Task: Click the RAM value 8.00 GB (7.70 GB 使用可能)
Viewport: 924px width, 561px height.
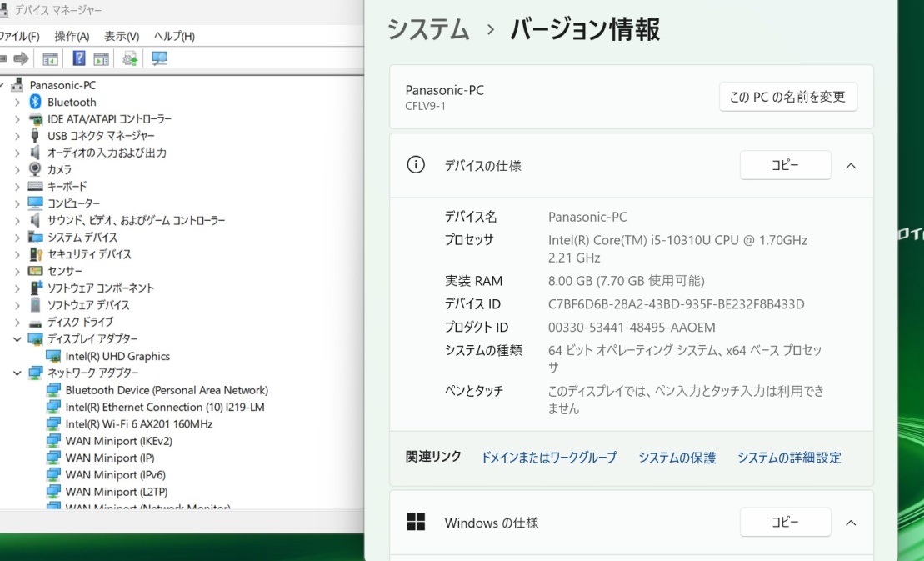Action: tap(627, 280)
